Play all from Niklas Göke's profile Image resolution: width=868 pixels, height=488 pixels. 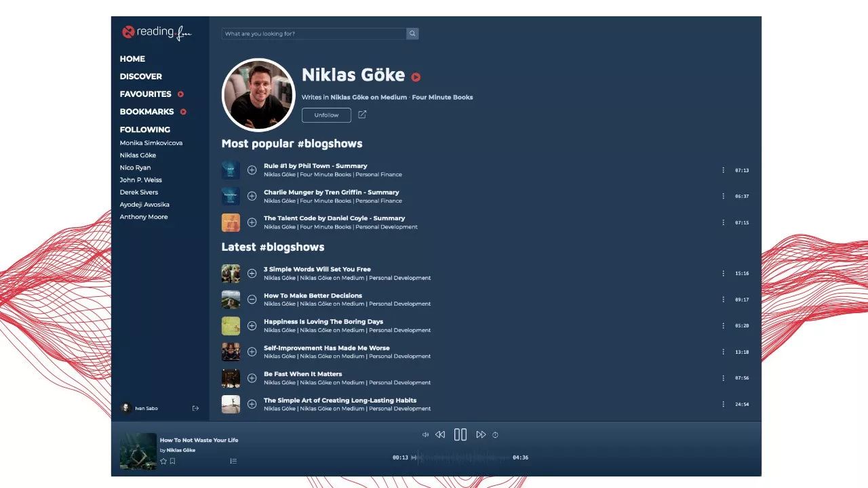tap(416, 77)
